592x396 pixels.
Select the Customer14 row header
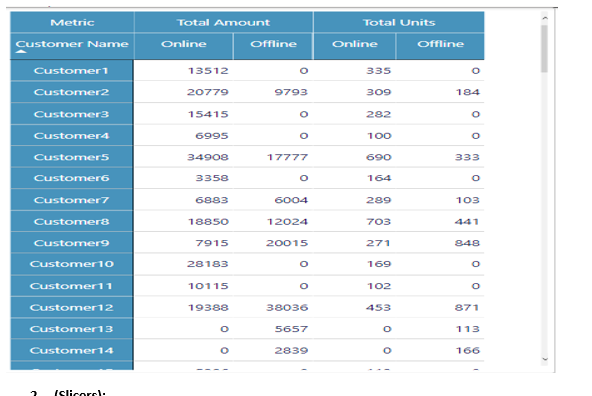point(72,350)
